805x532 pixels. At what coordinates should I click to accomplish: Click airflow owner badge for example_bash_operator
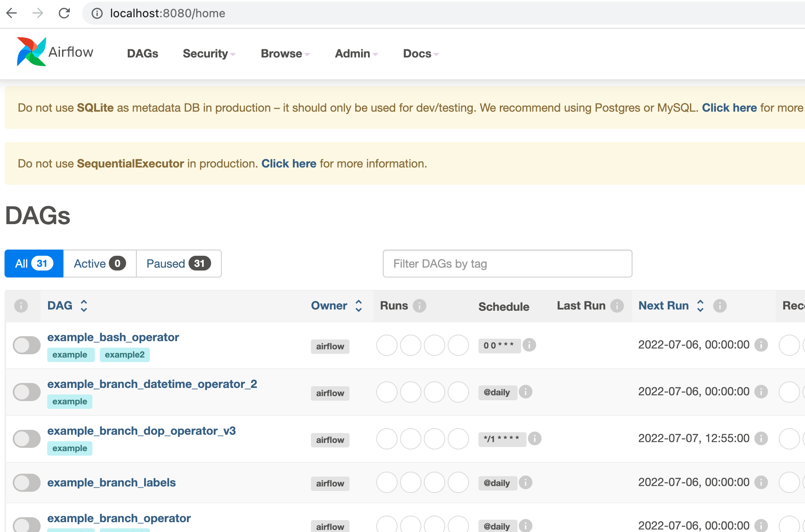pos(330,346)
